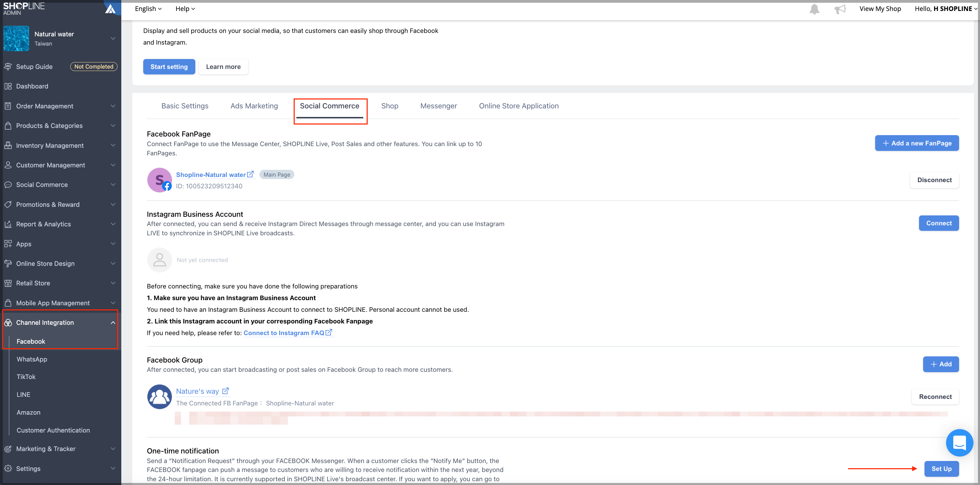980x485 pixels.
Task: Collapse the Channel Integration chevron
Action: [x=113, y=323]
